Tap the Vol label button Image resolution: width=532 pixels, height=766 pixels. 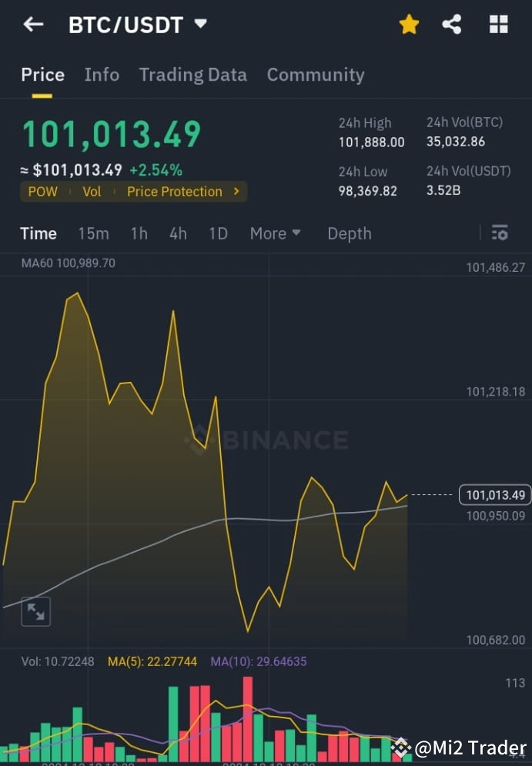(x=92, y=192)
